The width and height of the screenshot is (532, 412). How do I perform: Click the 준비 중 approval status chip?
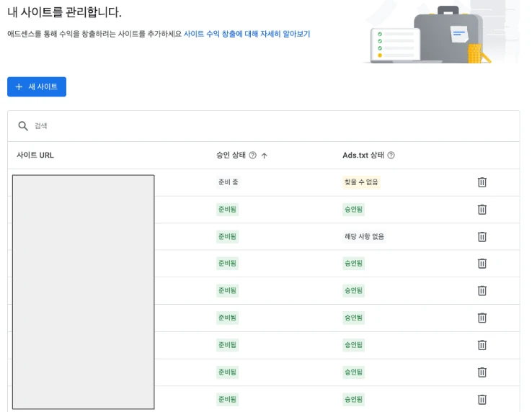[x=228, y=182]
